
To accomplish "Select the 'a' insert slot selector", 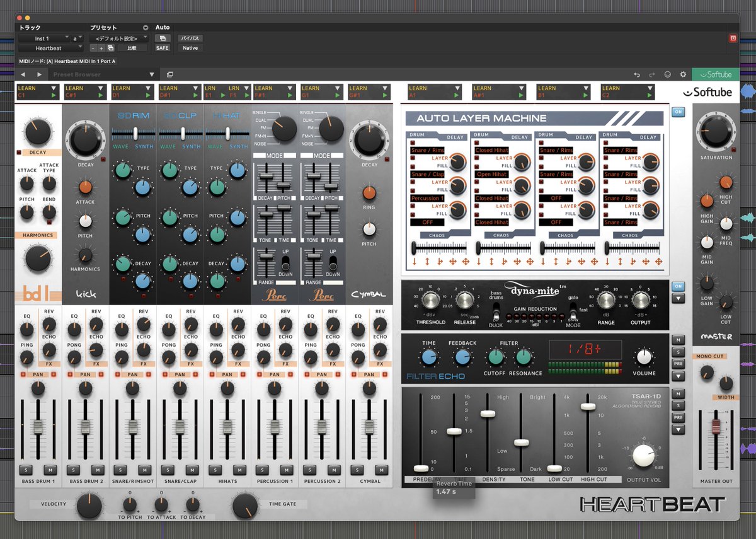I will [x=77, y=38].
